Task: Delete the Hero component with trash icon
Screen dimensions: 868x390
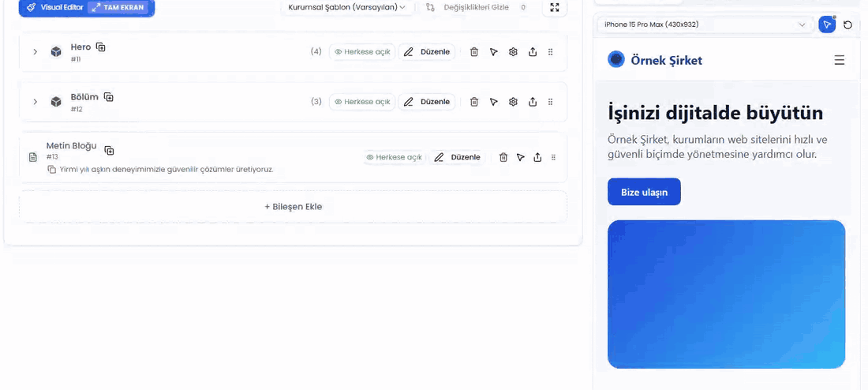Action: coord(474,52)
